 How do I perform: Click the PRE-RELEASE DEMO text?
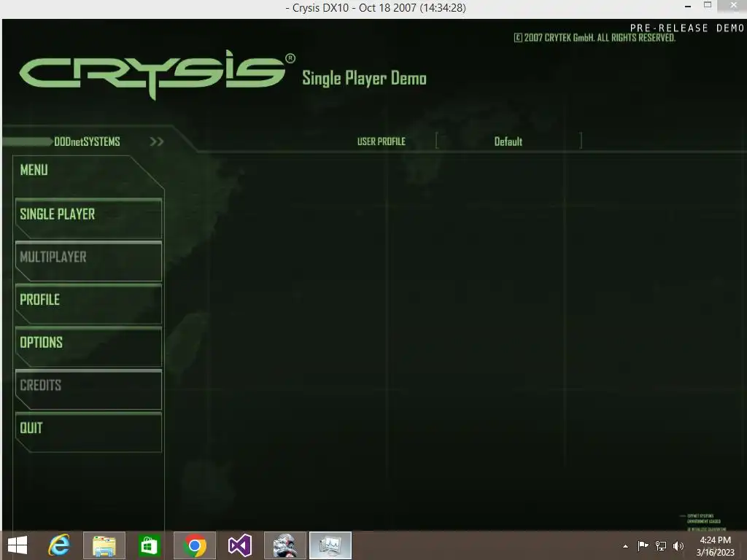click(687, 28)
